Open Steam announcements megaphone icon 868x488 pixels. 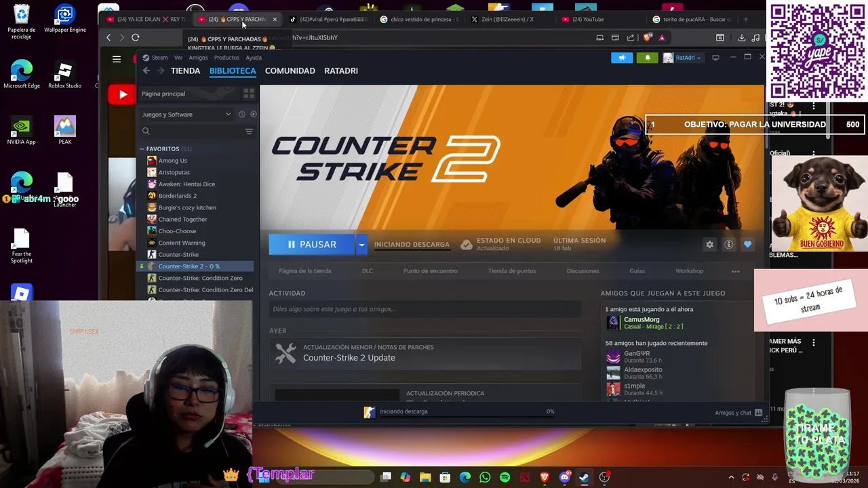[x=622, y=58]
